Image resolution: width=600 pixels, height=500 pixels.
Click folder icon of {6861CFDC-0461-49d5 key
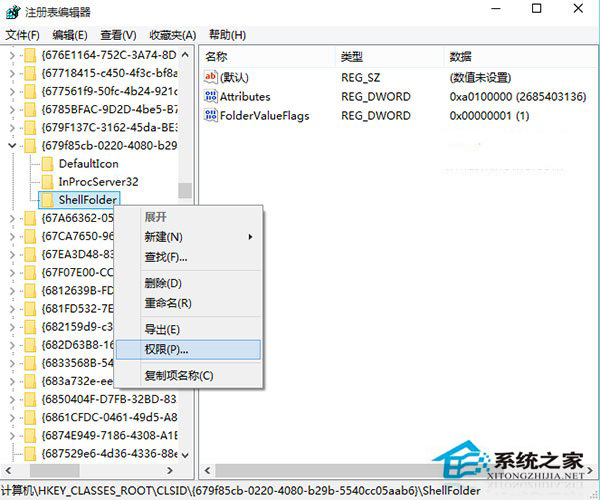[30, 417]
